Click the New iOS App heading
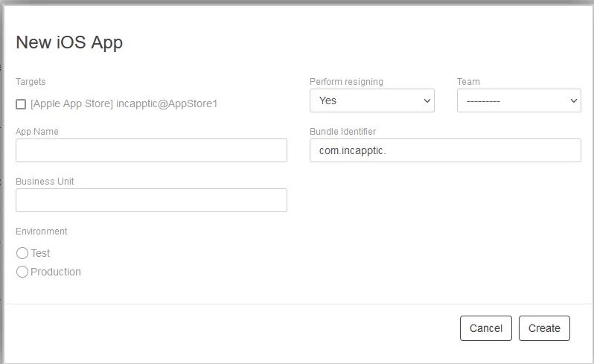The width and height of the screenshot is (594, 364). tap(69, 42)
